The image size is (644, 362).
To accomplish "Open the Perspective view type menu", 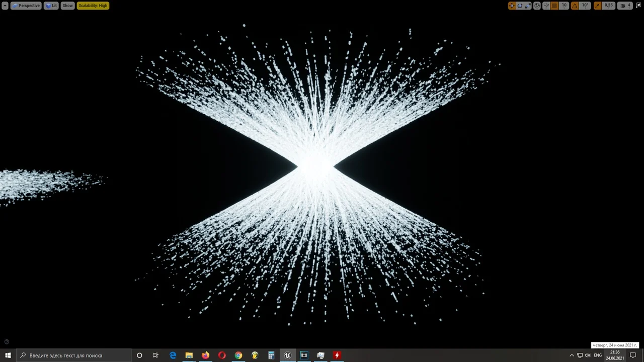I will click(26, 6).
